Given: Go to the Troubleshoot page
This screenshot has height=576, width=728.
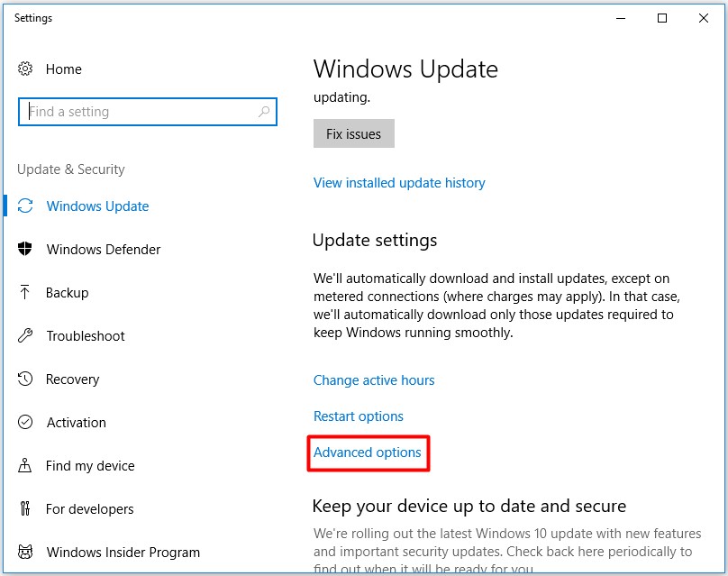Looking at the screenshot, I should click(x=86, y=336).
